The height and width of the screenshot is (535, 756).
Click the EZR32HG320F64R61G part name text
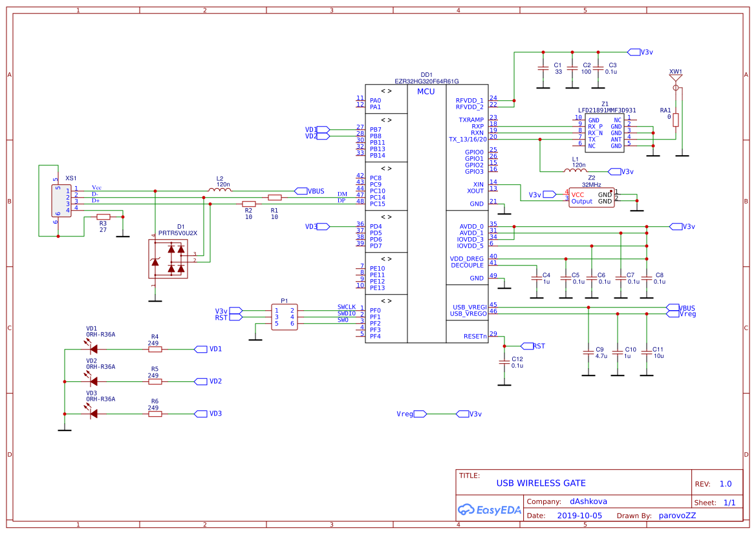pos(427,81)
